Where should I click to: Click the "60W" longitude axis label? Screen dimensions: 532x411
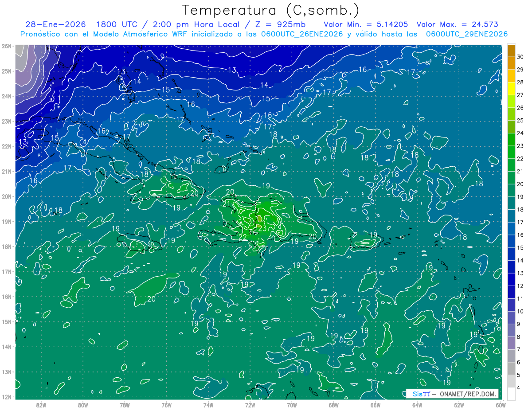pos(501,405)
